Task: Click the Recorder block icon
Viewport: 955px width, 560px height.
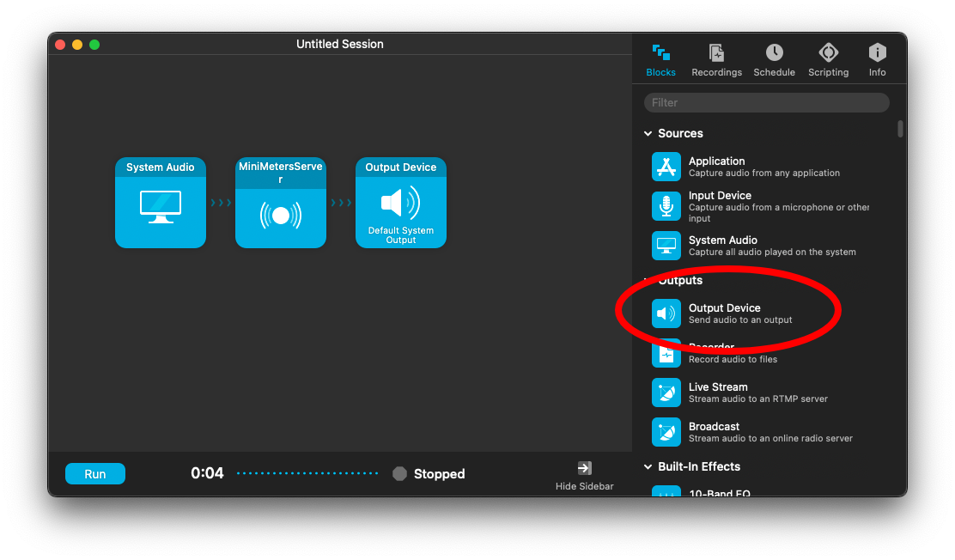Action: tap(666, 353)
